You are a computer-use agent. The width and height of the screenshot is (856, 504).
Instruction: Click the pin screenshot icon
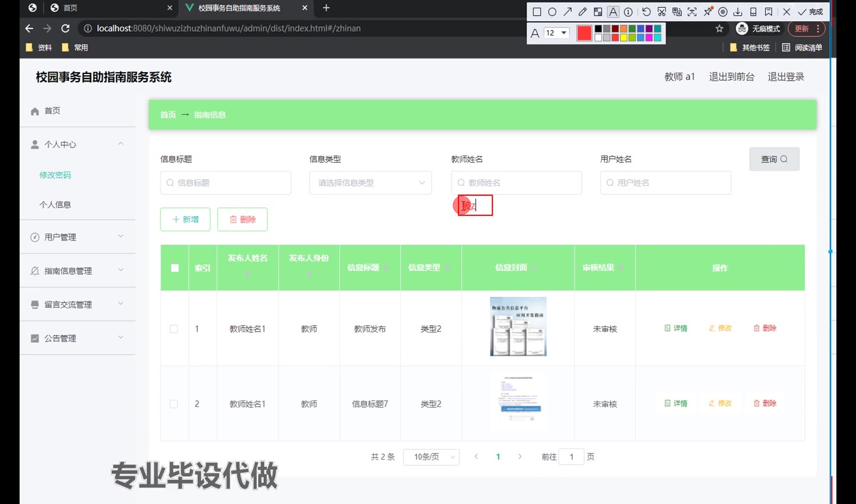pos(707,12)
